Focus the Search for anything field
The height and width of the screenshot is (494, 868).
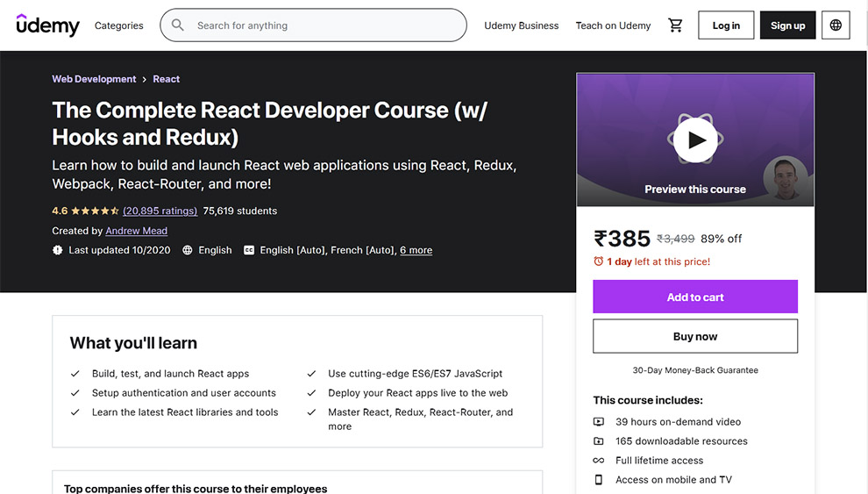click(x=313, y=25)
